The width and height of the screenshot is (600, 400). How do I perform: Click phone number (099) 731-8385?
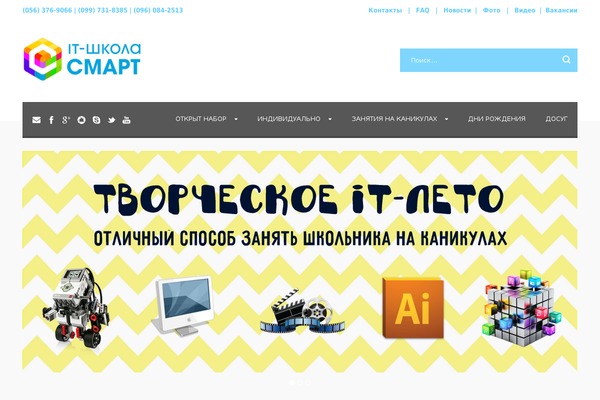tap(103, 10)
